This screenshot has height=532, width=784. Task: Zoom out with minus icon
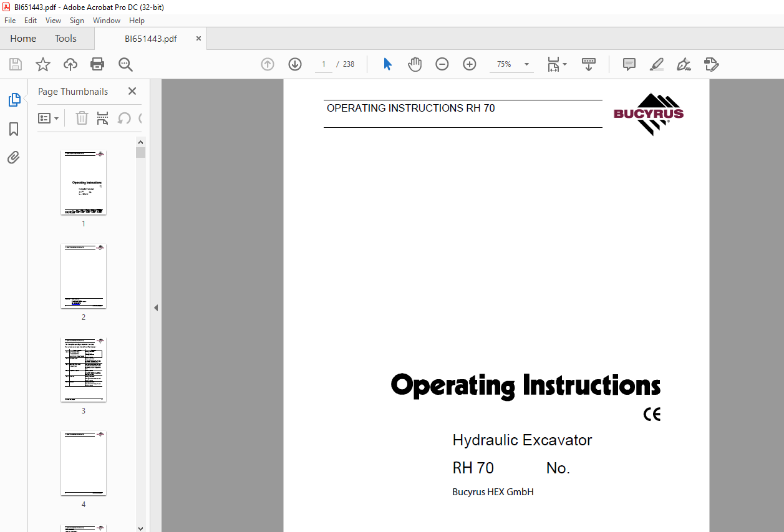[x=442, y=64]
